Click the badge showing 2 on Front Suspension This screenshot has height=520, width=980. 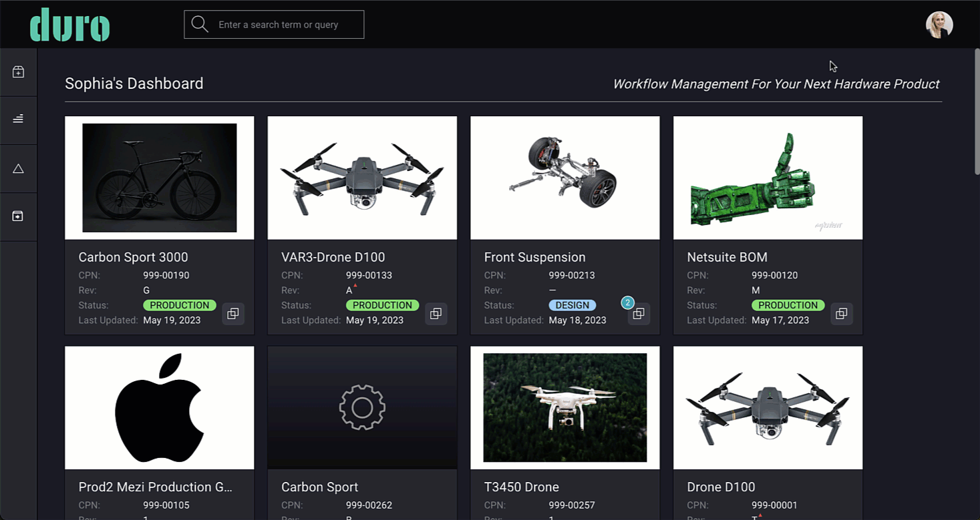[x=627, y=303]
